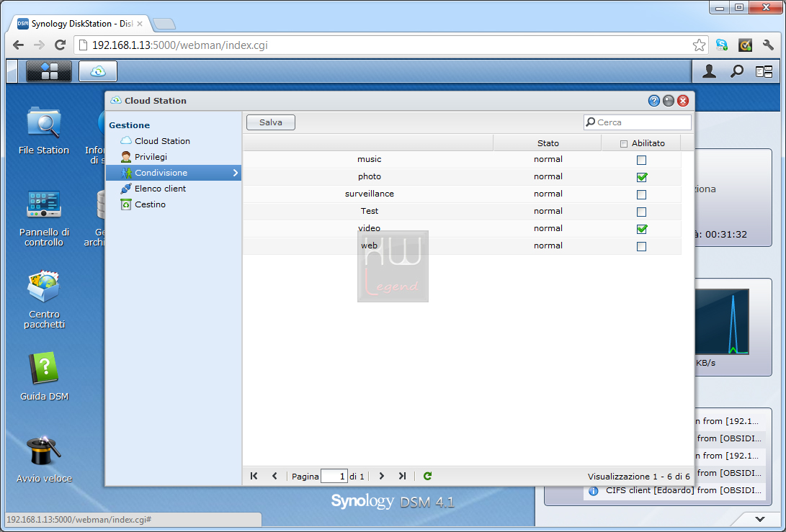Click the DSM search magnifier icon
The width and height of the screenshot is (786, 532).
click(736, 72)
